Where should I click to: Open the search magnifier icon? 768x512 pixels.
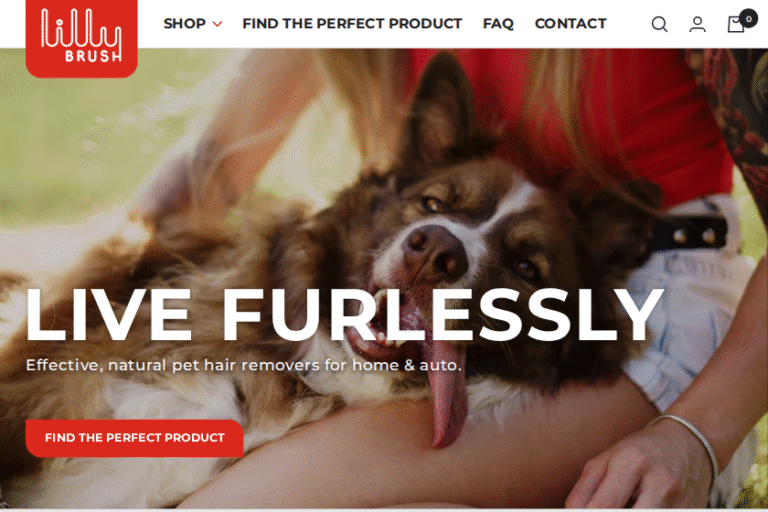(659, 24)
